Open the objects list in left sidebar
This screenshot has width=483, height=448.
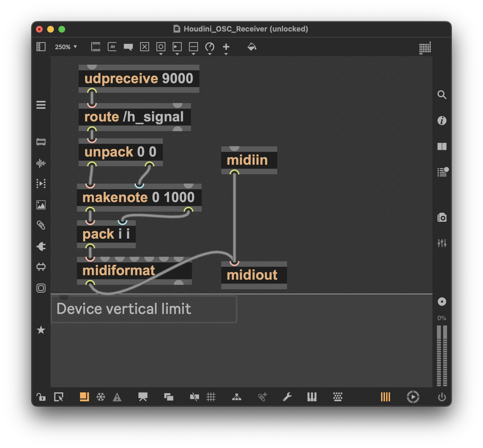tap(41, 105)
